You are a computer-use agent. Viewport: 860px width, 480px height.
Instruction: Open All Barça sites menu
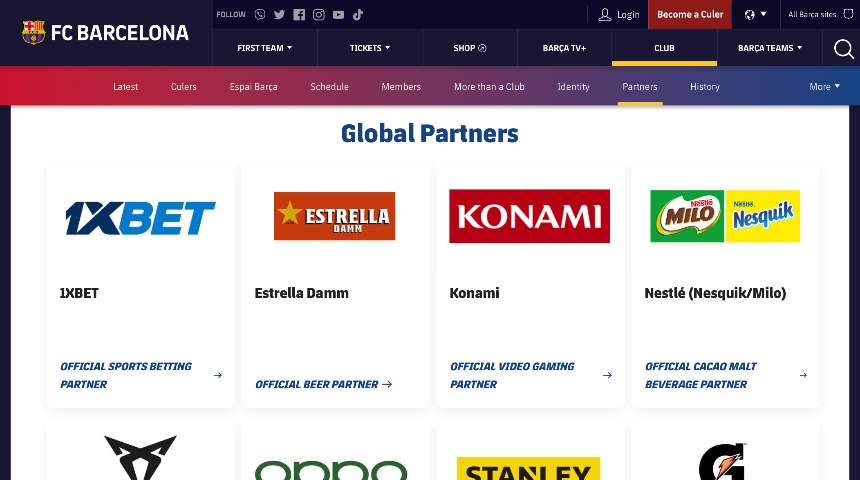click(x=821, y=14)
